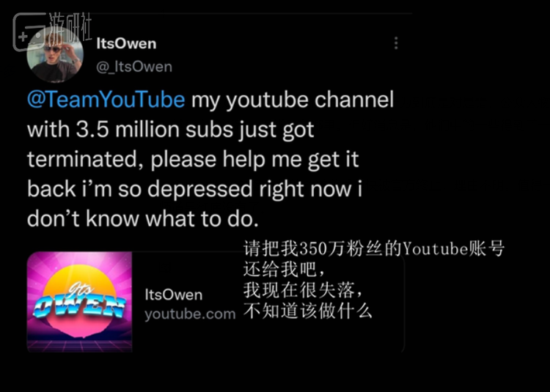
Task: Click the "terminated, please help me get it" line
Action: click(x=193, y=160)
